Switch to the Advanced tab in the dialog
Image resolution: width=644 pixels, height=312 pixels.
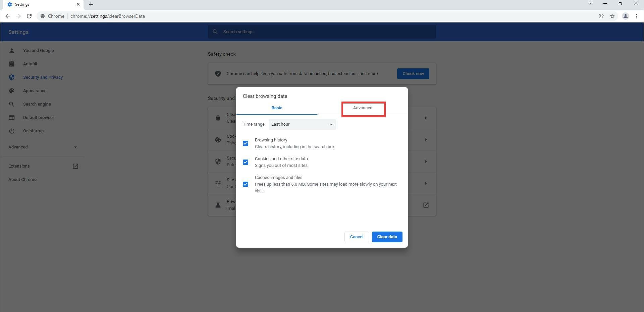click(363, 108)
